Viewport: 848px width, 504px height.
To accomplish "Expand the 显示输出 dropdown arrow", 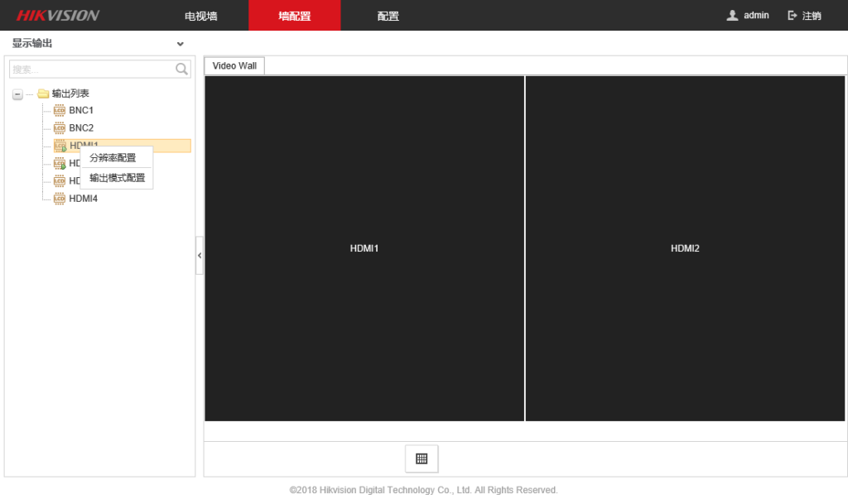I will [181, 44].
